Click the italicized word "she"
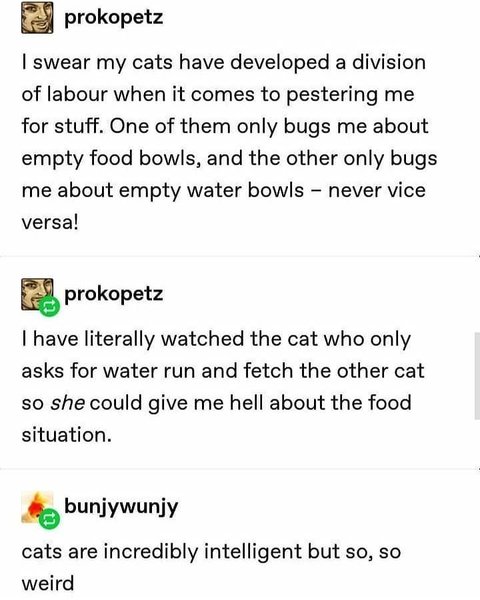 click(67, 403)
